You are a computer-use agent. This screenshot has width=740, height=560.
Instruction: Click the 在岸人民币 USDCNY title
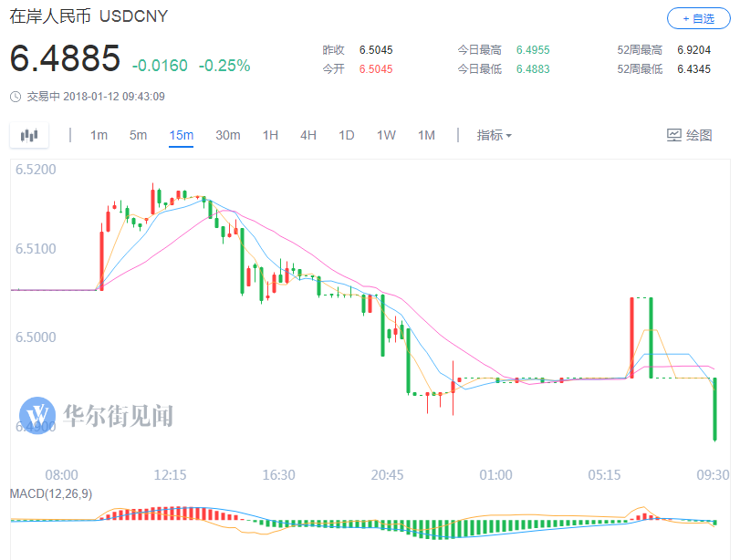(x=89, y=16)
